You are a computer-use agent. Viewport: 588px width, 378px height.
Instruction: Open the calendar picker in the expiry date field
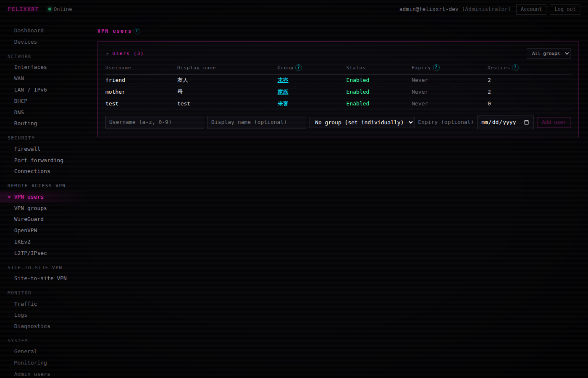(526, 122)
